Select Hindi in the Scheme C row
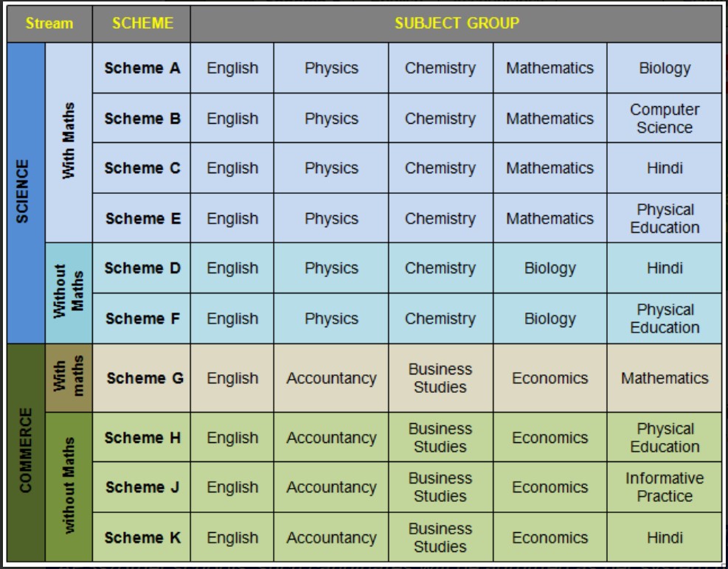The image size is (728, 569). pyautogui.click(x=664, y=168)
